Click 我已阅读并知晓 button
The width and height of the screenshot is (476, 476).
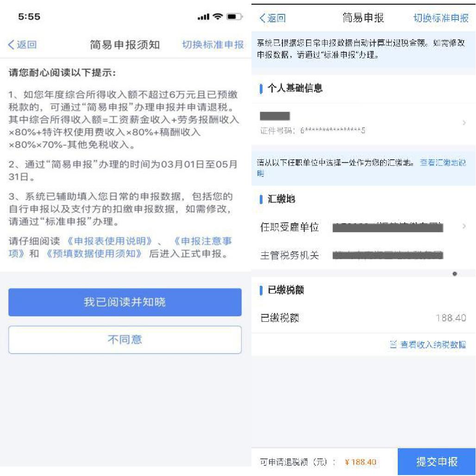pos(125,302)
